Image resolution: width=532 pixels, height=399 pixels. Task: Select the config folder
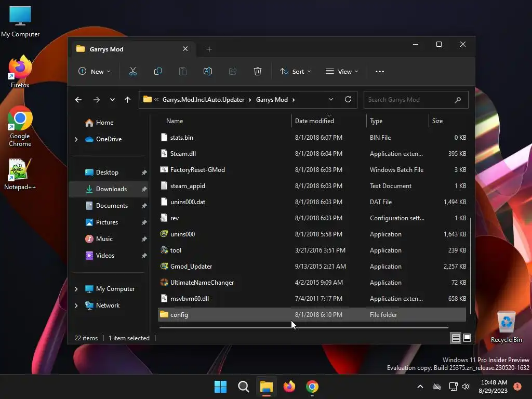click(x=312, y=315)
